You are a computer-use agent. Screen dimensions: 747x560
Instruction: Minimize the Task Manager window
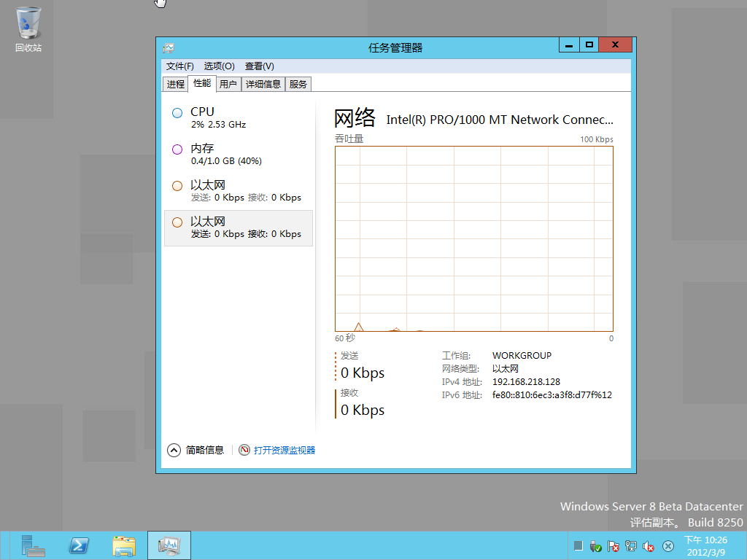point(569,44)
